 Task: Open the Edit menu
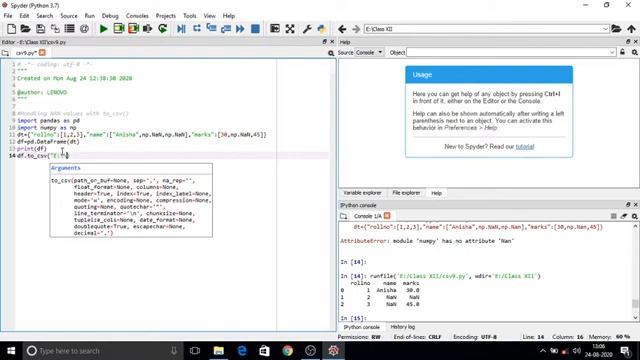click(x=24, y=16)
